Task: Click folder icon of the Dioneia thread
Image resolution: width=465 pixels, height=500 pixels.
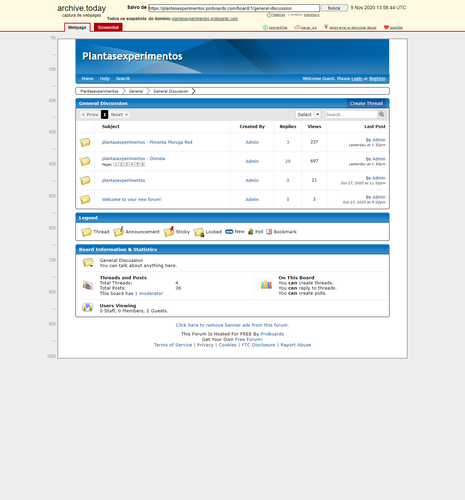Action: (85, 161)
